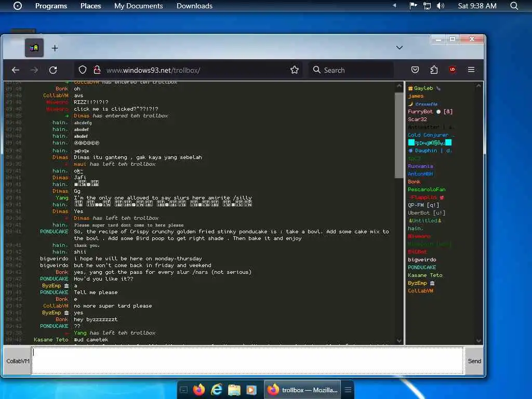This screenshot has width=532, height=399.
Task: Click the 'hey byzzzzzzzt' message
Action: coord(96,320)
